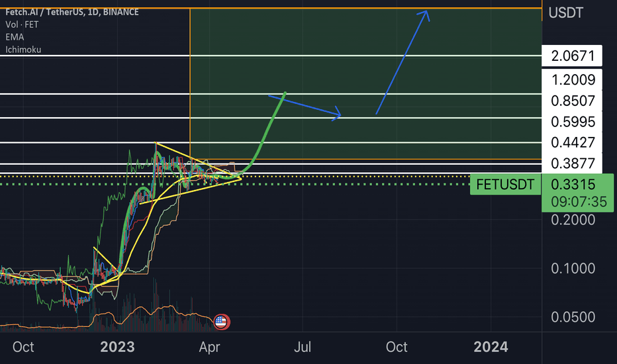This screenshot has height=364, width=617.
Task: Click the 1.2009 price level label
Action: 572,80
